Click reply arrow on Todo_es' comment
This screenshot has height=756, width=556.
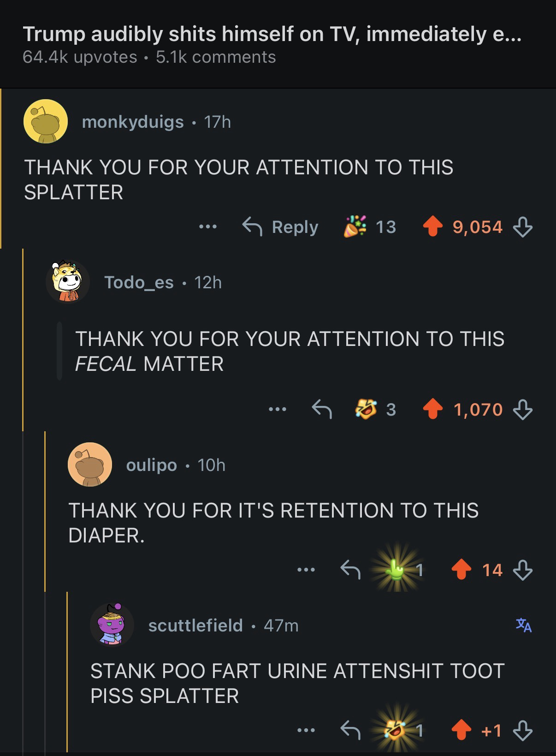tap(322, 409)
